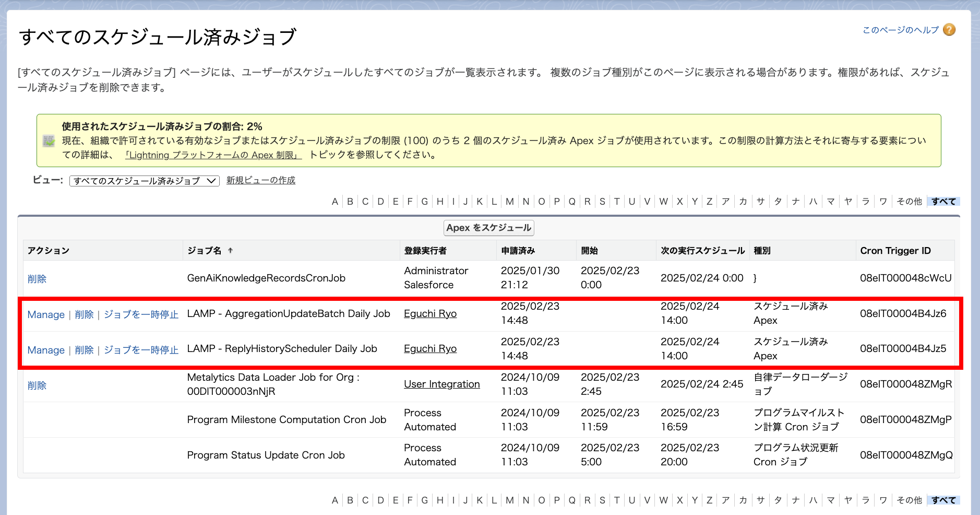Click the 新規ビューの作成 link
The width and height of the screenshot is (980, 515).
pos(260,180)
